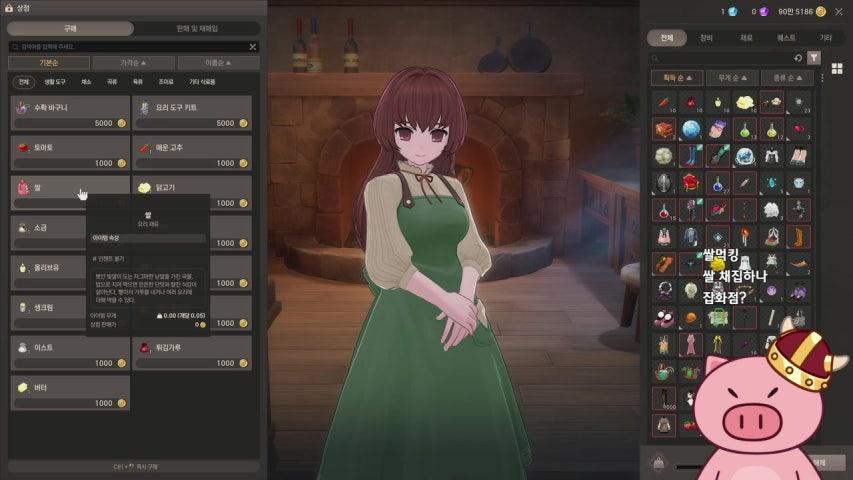Choose the 매운 고추 spicy pepper item
The height and width of the screenshot is (480, 853).
[x=192, y=153]
